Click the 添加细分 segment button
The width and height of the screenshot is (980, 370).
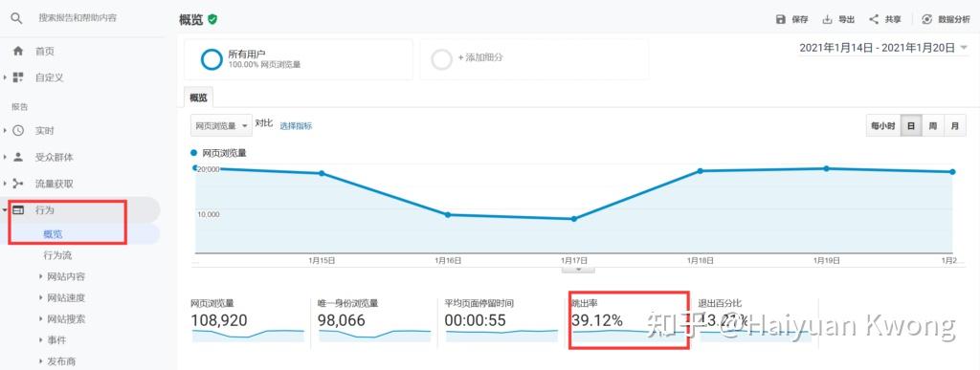534,59
